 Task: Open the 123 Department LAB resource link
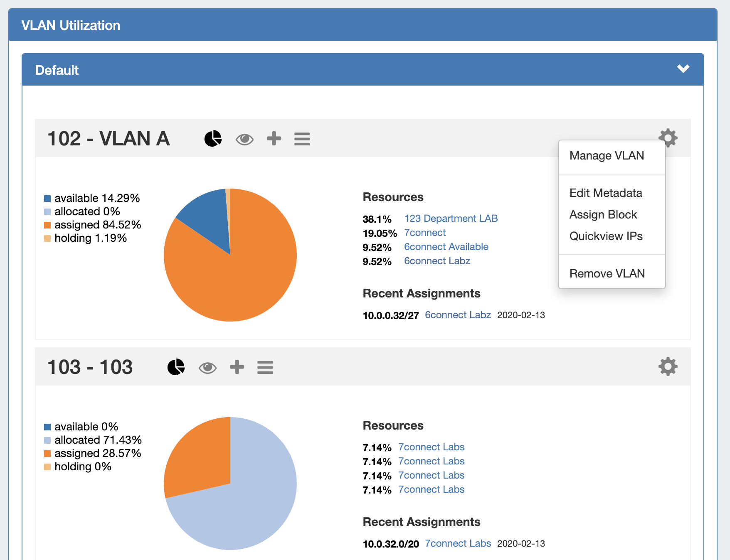(451, 219)
